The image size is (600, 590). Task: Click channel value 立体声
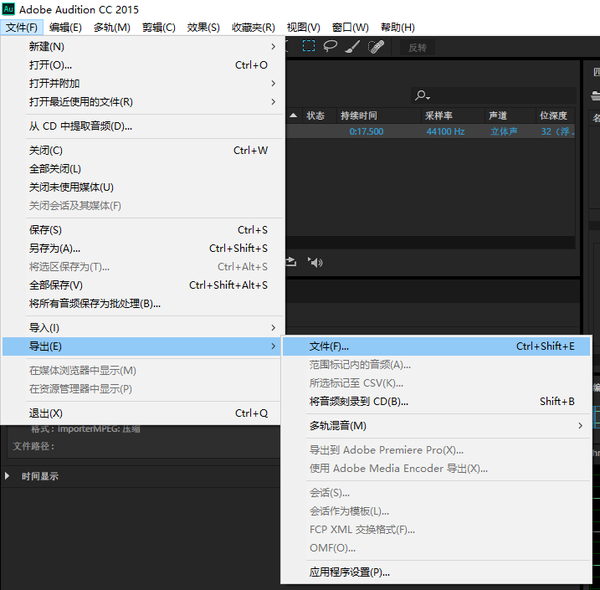tap(504, 132)
